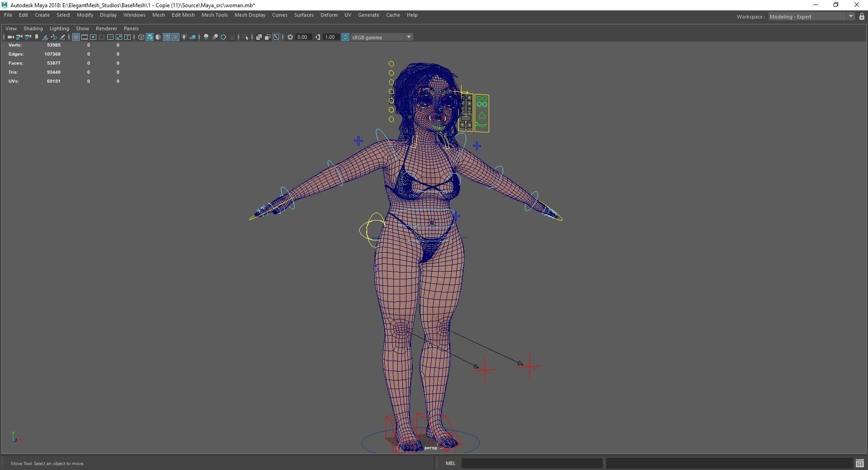868x470 pixels.
Task: Click the Tris count value 93440
Action: click(x=53, y=72)
